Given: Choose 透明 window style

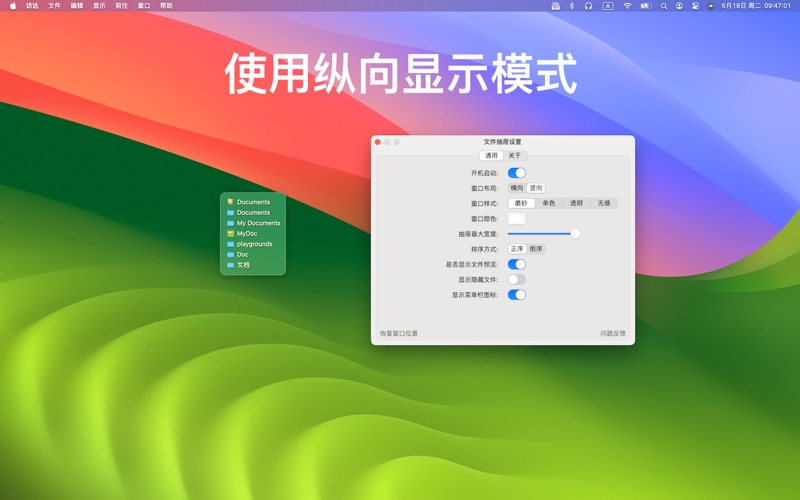Looking at the screenshot, I should click(576, 203).
